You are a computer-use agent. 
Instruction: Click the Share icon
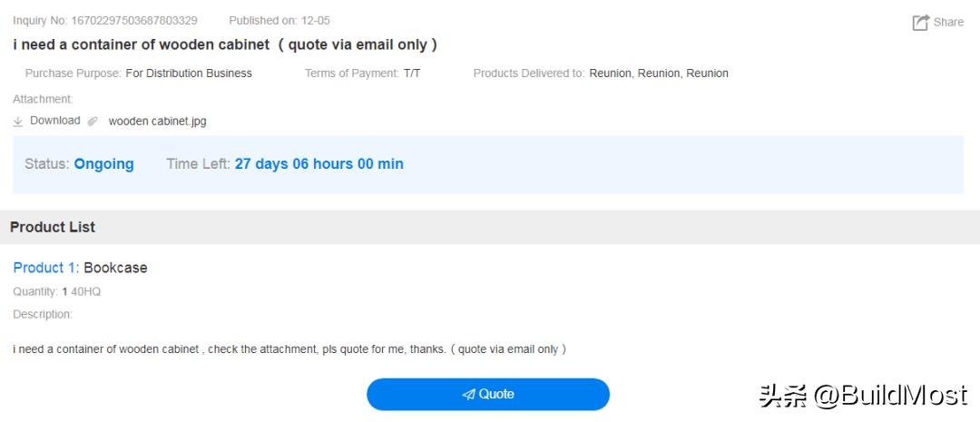(x=920, y=23)
